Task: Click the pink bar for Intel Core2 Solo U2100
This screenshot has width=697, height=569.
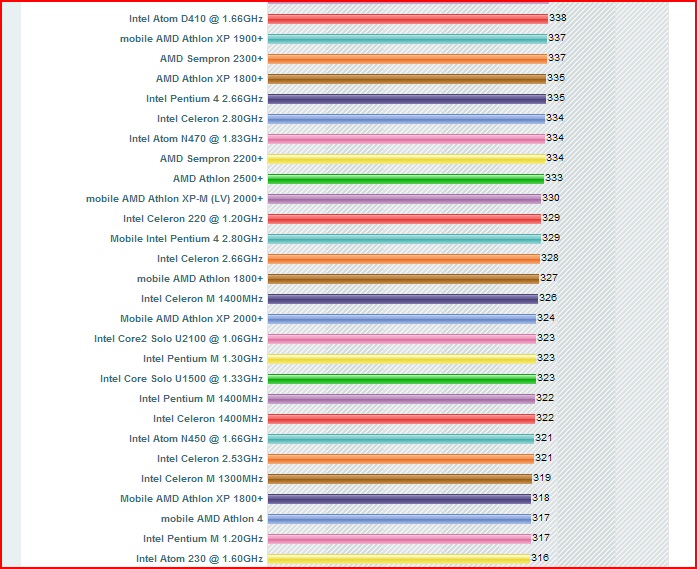Action: click(402, 339)
